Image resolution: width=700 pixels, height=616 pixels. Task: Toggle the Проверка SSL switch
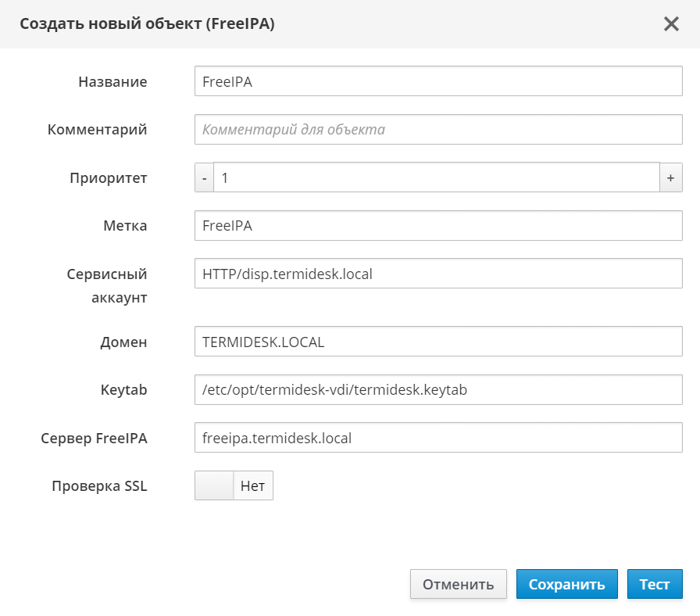click(x=234, y=485)
